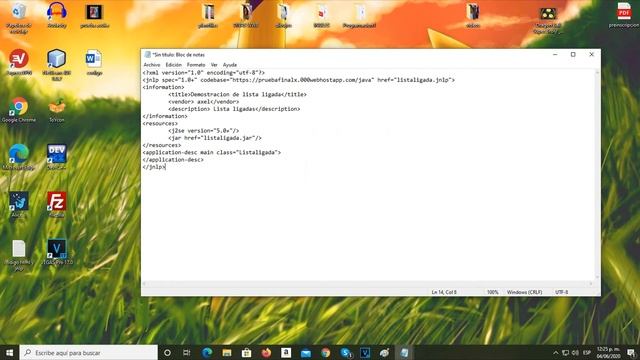Select the Microsoft Edge desktop icon
640x360 pixels.
(19, 154)
